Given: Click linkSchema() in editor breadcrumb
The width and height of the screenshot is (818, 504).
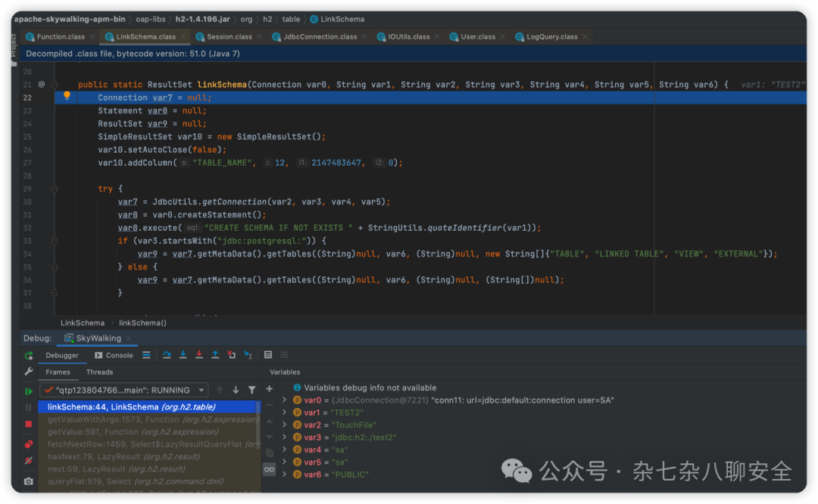Looking at the screenshot, I should point(142,323).
